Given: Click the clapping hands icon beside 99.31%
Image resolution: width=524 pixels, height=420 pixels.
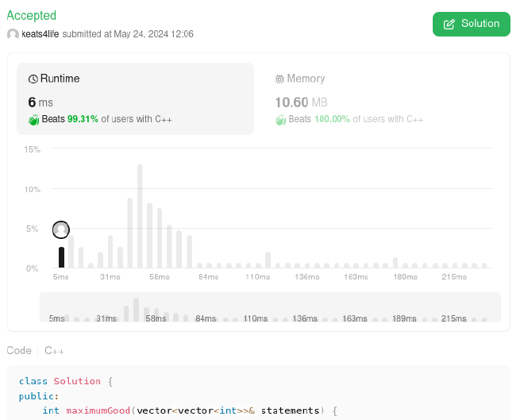Looking at the screenshot, I should click(34, 120).
